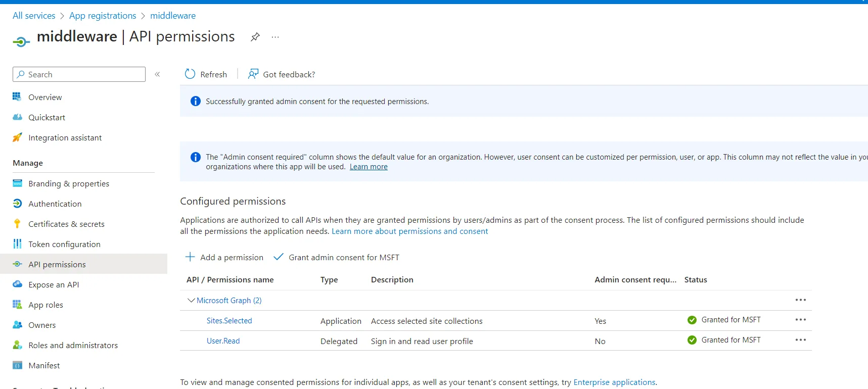This screenshot has height=389, width=868.
Task: Click the Manifest icon
Action: click(17, 365)
